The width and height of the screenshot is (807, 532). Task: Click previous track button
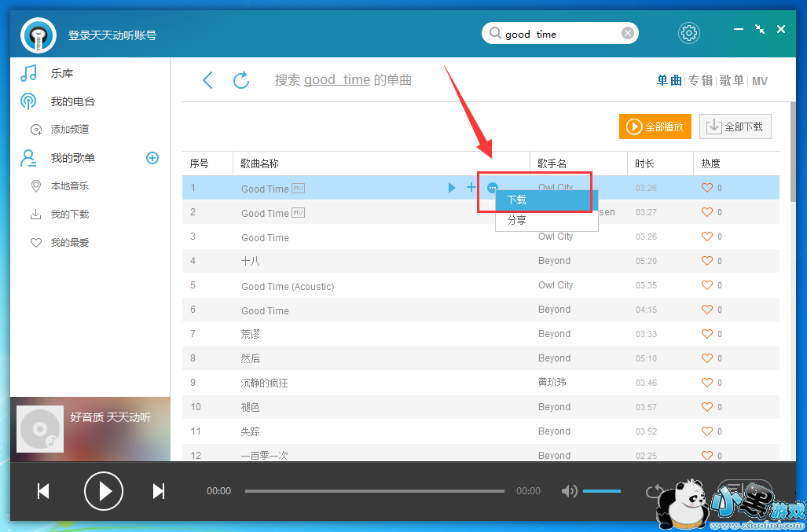tap(43, 491)
